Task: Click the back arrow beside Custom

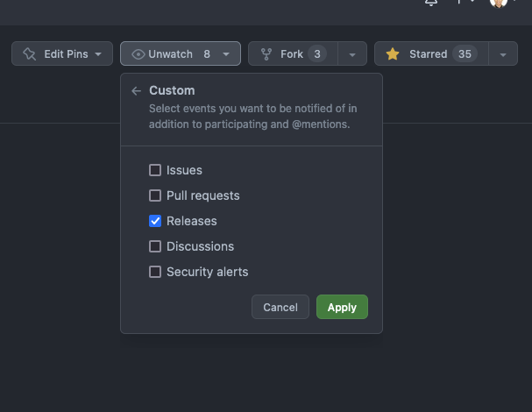Action: click(x=136, y=91)
